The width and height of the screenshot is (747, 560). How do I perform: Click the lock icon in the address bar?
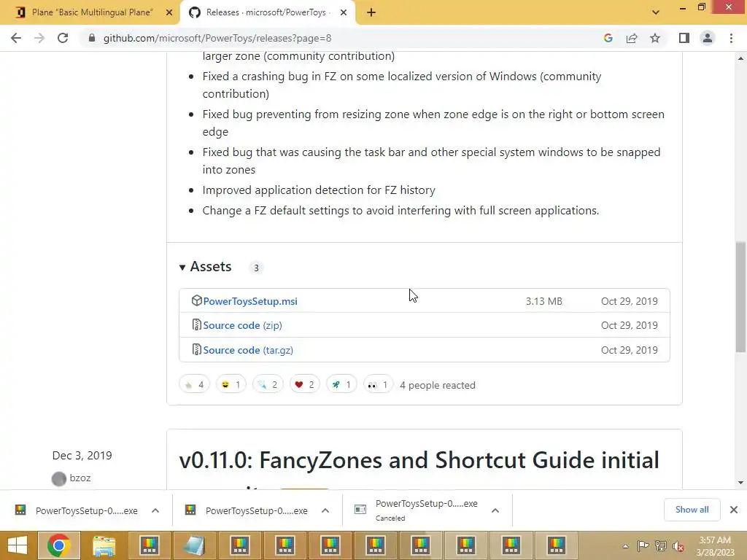click(92, 38)
